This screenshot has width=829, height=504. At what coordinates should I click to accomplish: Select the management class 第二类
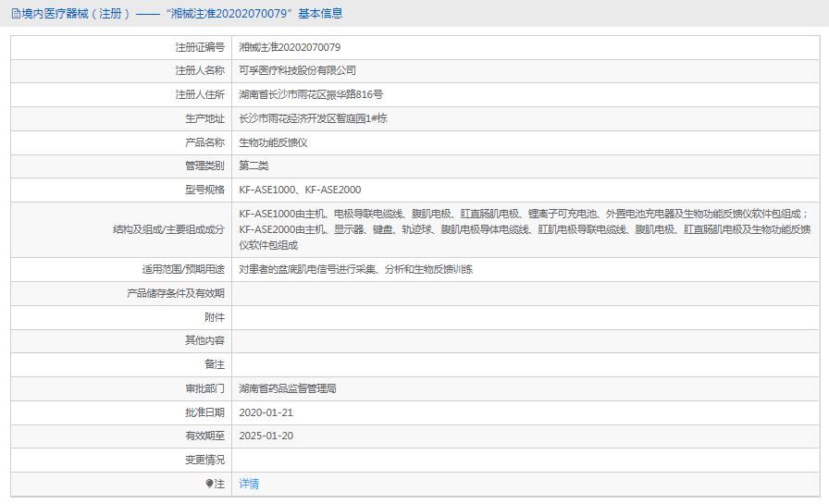click(x=254, y=166)
